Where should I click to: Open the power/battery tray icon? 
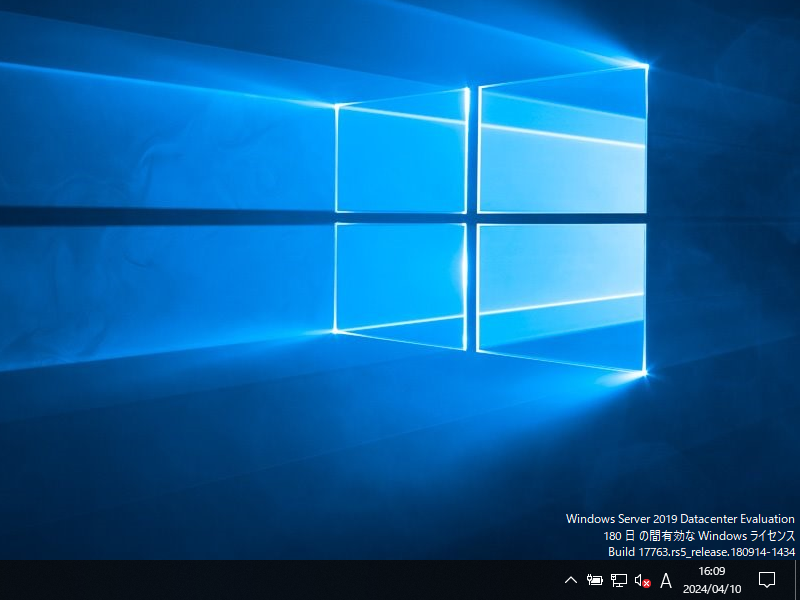[x=595, y=580]
